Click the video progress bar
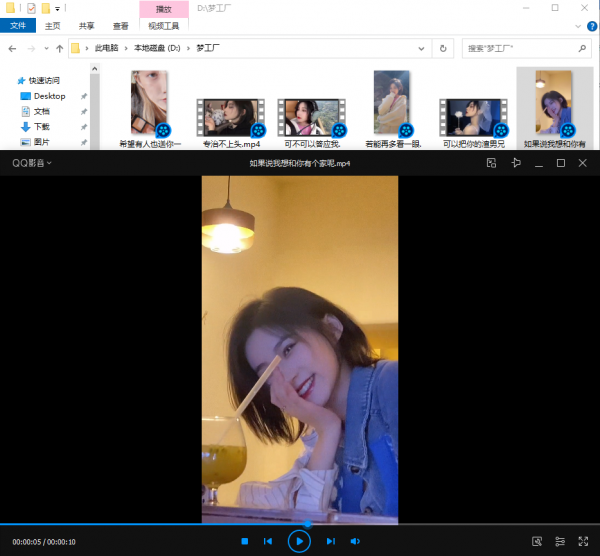600x556 pixels. pyautogui.click(x=400, y=524)
